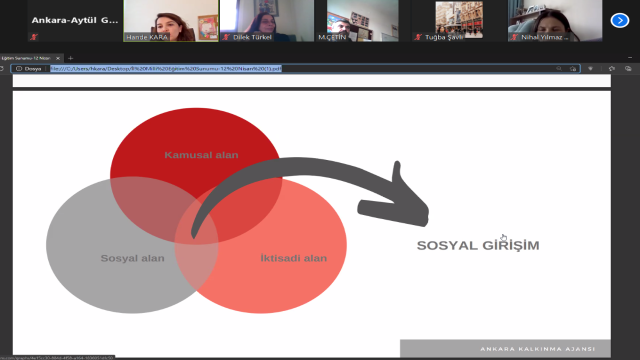Open the browser shield icon in toolbar
Viewport: 640px width, 360px height.
pos(590,69)
